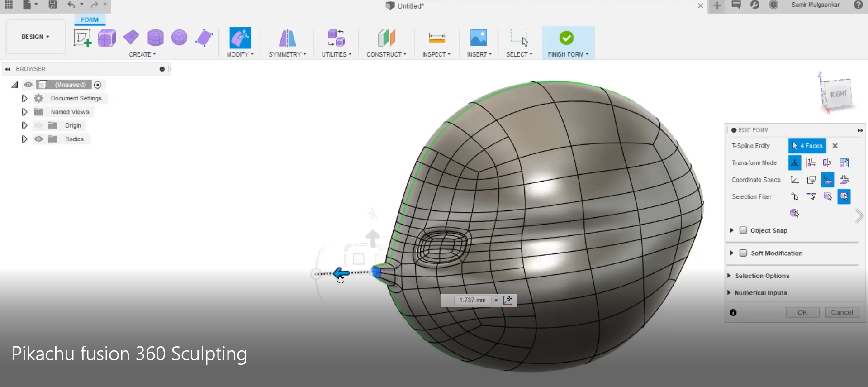This screenshot has width=868, height=387.
Task: Select the Measure tool icon above INSPECT
Action: click(436, 38)
